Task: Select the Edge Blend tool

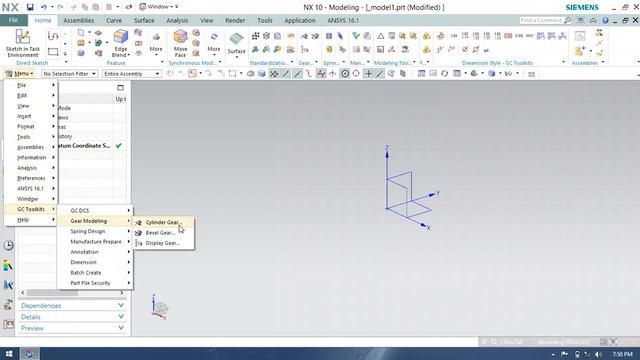Action: coord(120,43)
